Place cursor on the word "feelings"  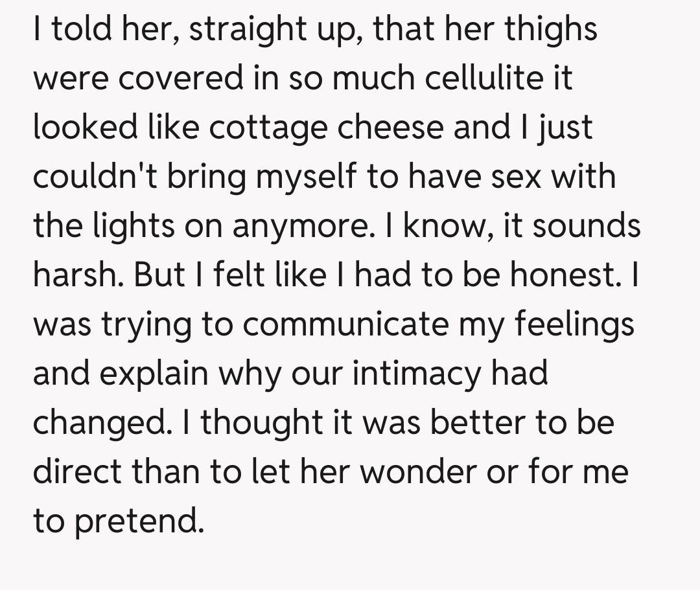[574, 325]
